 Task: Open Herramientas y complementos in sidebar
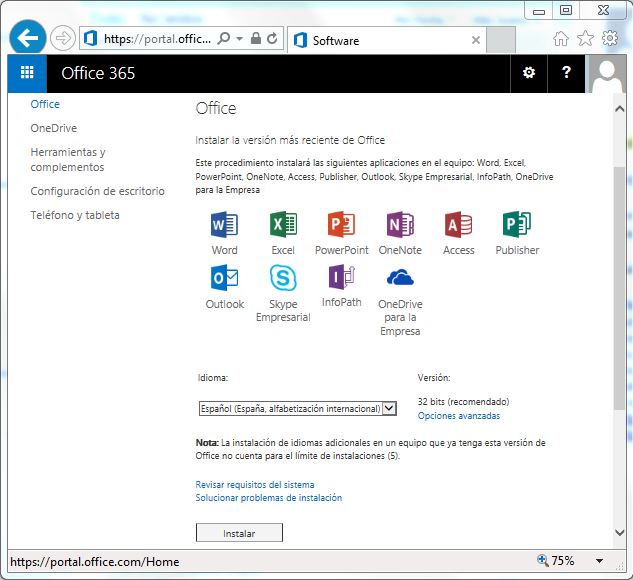[68, 159]
